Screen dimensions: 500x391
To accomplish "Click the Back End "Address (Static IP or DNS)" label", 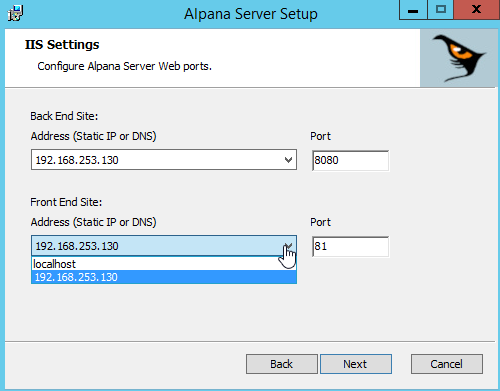I will [x=93, y=136].
